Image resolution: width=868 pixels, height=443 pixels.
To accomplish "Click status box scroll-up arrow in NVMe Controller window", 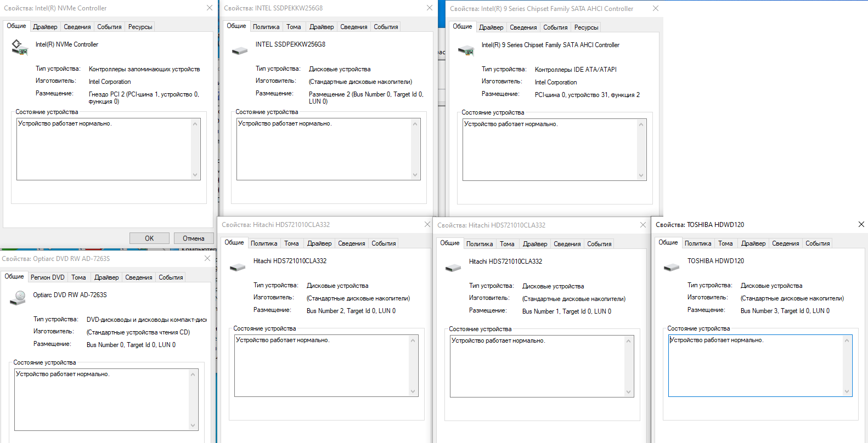I will pyautogui.click(x=195, y=124).
